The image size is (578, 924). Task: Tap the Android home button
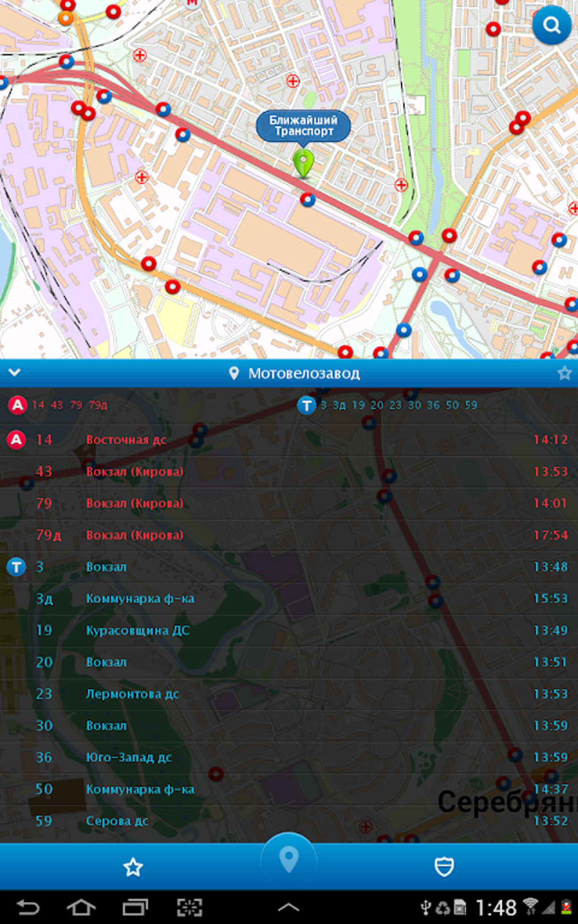point(81,908)
